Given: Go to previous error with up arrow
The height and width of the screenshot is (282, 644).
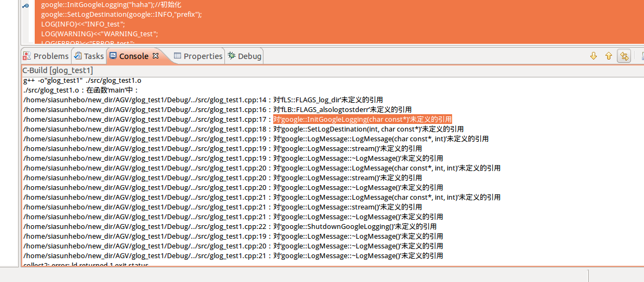Looking at the screenshot, I should point(609,56).
